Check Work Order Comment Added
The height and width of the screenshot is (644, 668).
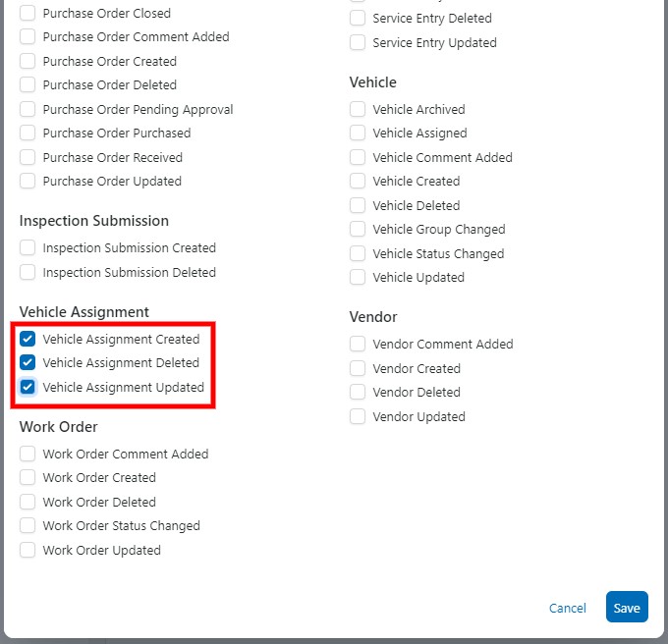(28, 454)
